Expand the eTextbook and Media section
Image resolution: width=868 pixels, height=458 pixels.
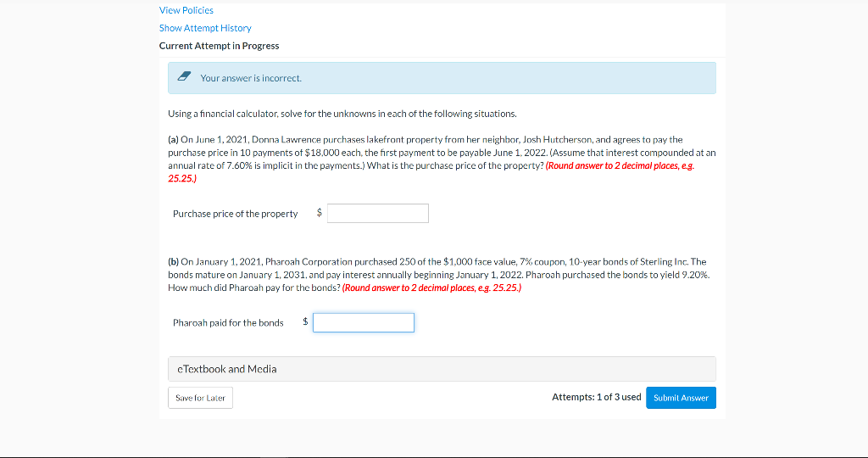(x=442, y=369)
